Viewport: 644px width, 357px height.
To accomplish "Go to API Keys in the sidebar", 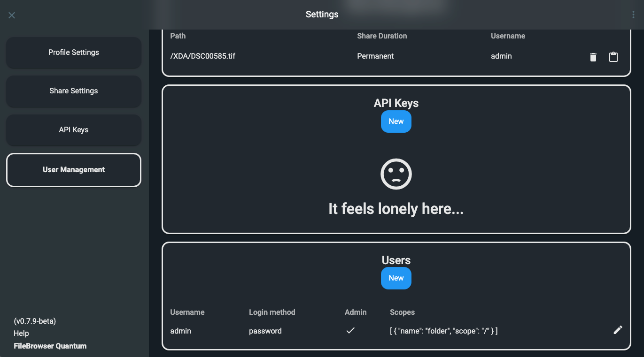I will coord(74,130).
